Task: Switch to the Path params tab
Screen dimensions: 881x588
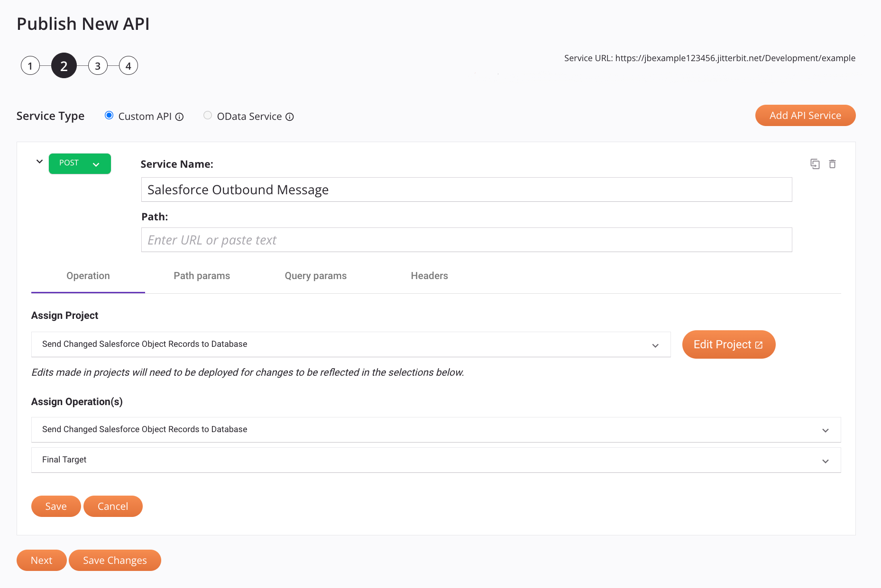Action: click(202, 276)
